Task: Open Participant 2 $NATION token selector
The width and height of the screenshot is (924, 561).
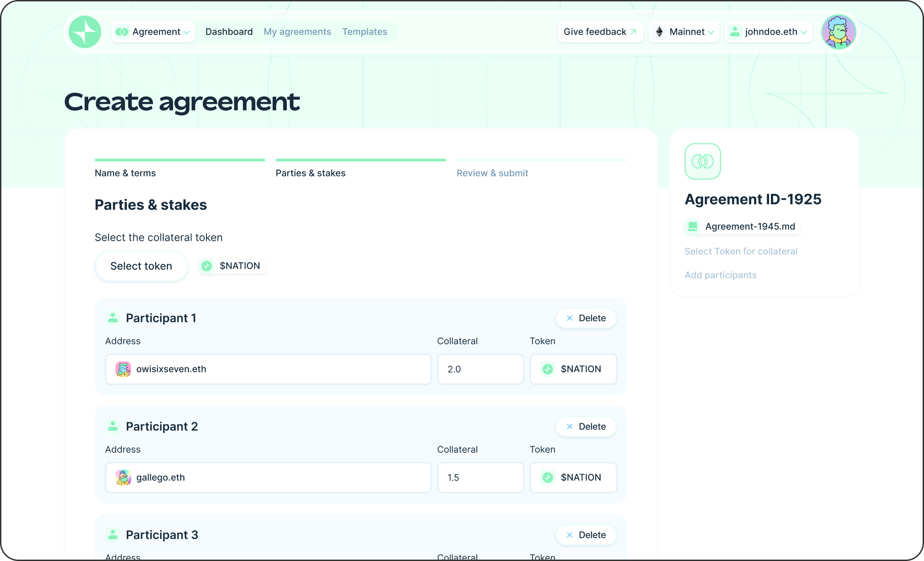Action: (573, 477)
